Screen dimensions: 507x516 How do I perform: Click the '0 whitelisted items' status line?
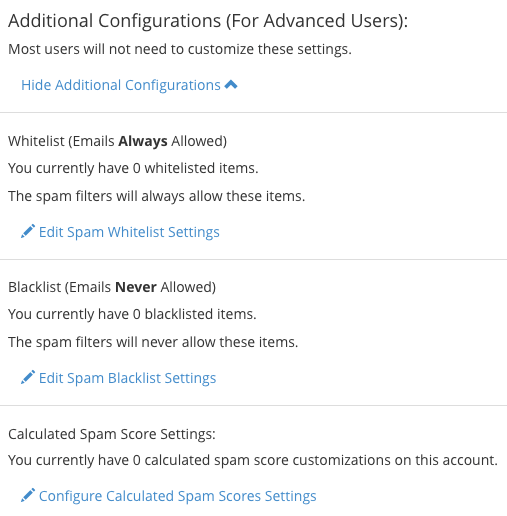(x=133, y=168)
